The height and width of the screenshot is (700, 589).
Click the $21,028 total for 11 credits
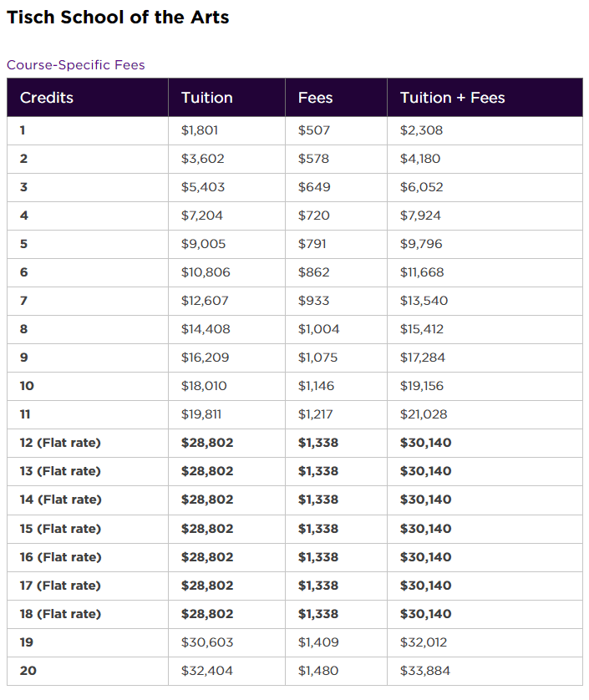pos(422,414)
